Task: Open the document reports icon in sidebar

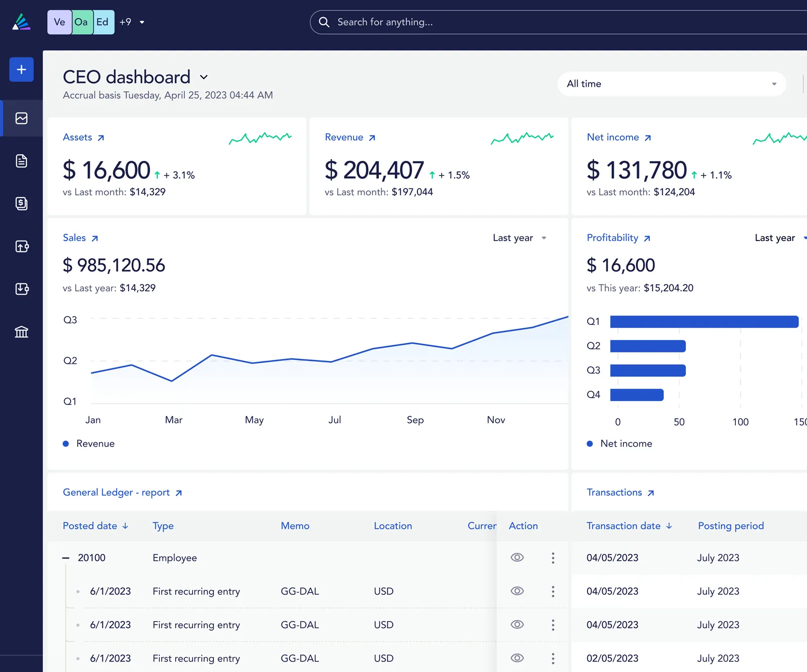Action: [21, 161]
